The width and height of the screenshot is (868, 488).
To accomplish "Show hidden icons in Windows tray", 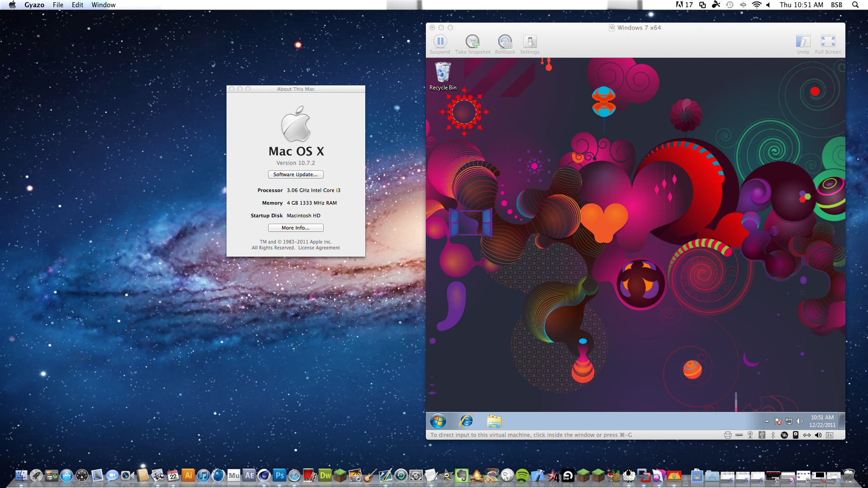I will pos(767,421).
